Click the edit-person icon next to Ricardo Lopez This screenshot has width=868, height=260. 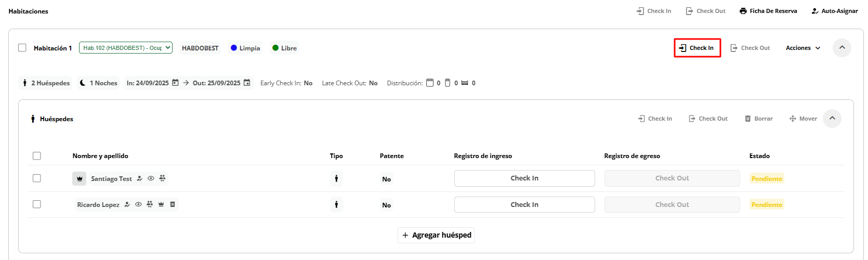(x=127, y=204)
